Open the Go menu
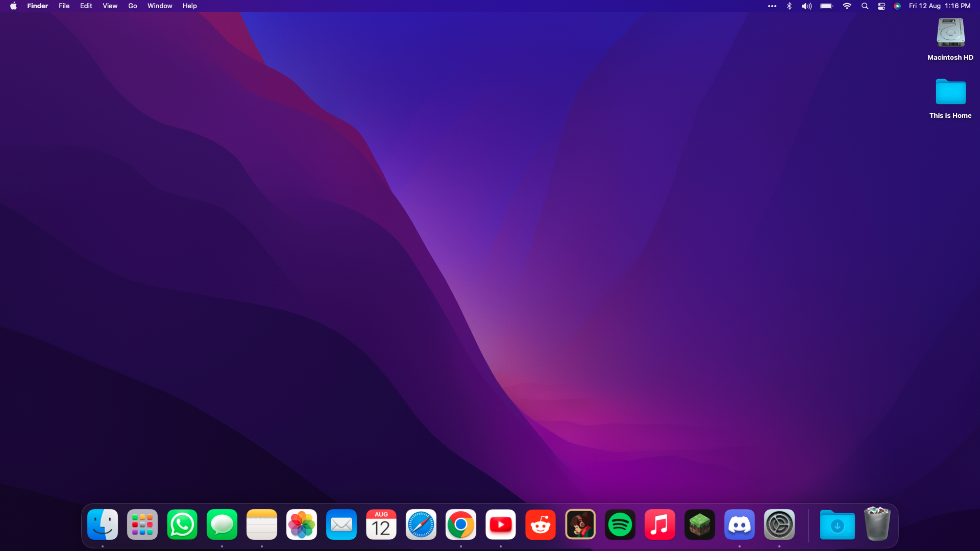This screenshot has width=980, height=551. 133,6
